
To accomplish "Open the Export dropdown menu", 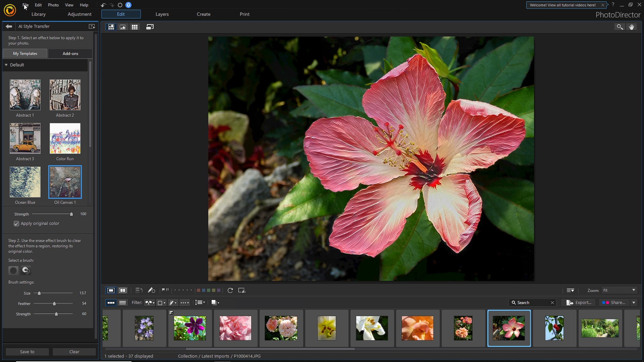I will tap(580, 302).
